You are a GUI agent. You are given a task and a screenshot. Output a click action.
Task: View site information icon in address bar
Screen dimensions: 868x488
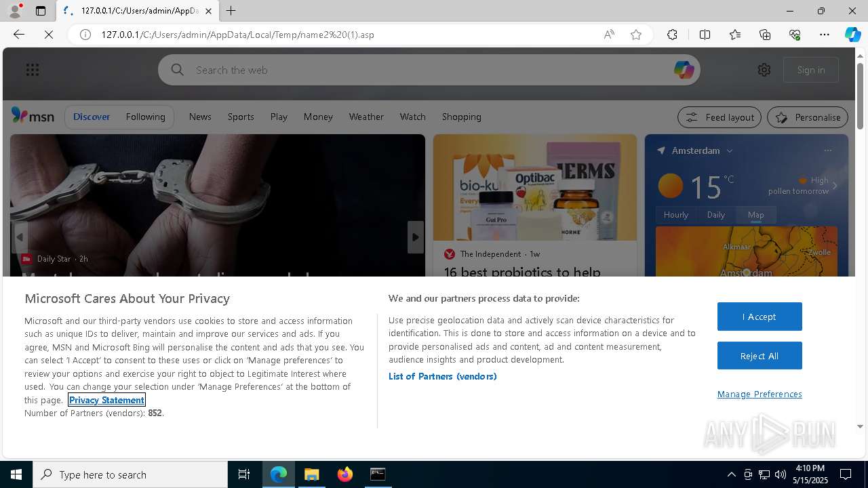click(85, 35)
